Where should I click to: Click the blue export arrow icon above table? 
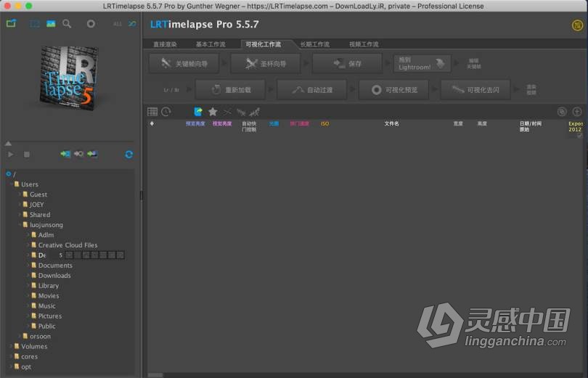click(x=198, y=112)
